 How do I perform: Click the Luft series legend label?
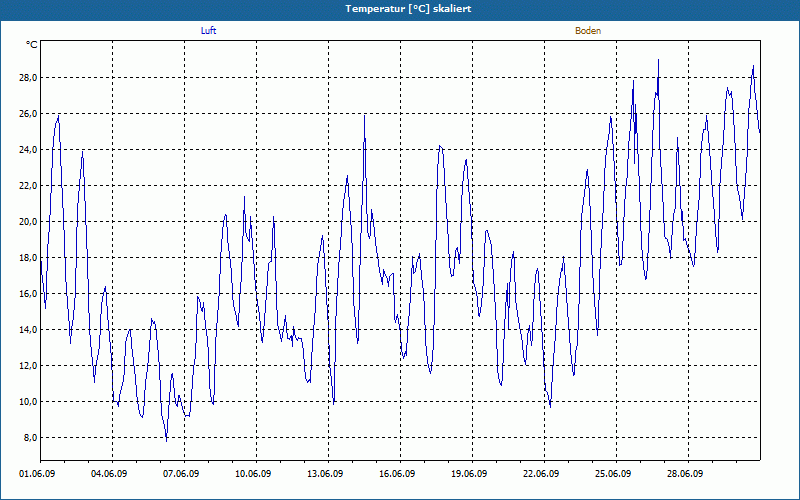(x=208, y=31)
